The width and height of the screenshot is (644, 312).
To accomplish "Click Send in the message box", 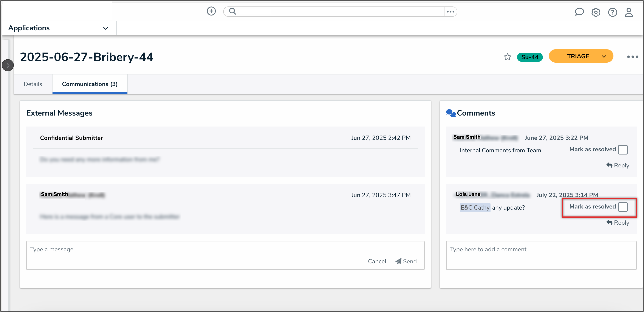I will tap(406, 261).
